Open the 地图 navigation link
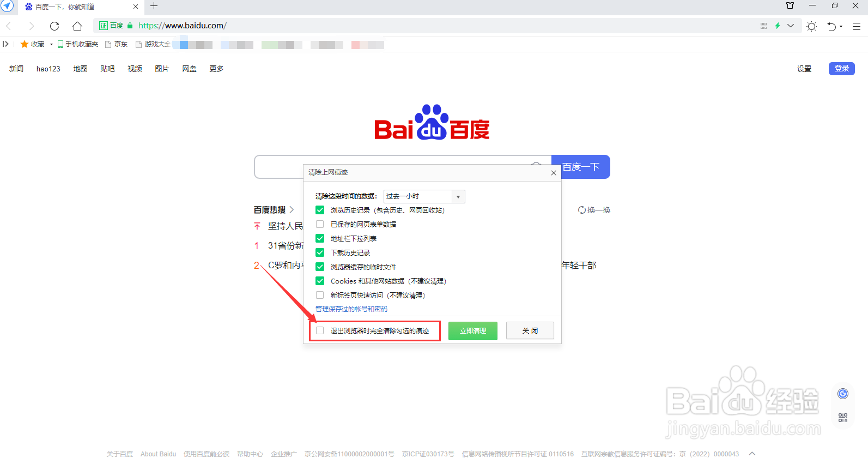The width and height of the screenshot is (868, 458). [x=80, y=69]
